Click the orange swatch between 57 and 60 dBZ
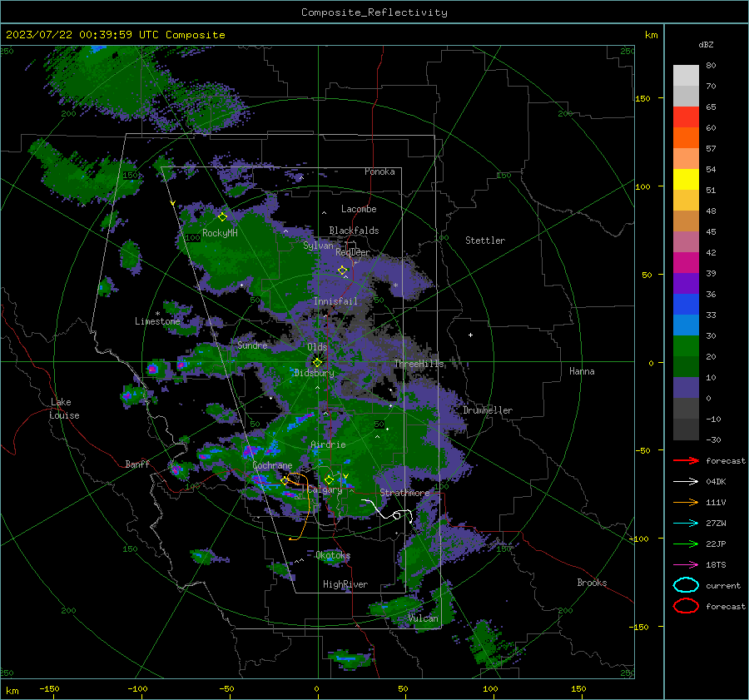 [x=686, y=138]
